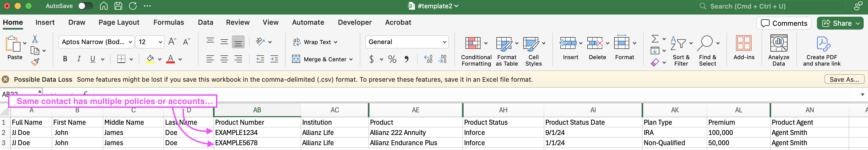
Task: Click the Copy icon
Action: tap(35, 51)
